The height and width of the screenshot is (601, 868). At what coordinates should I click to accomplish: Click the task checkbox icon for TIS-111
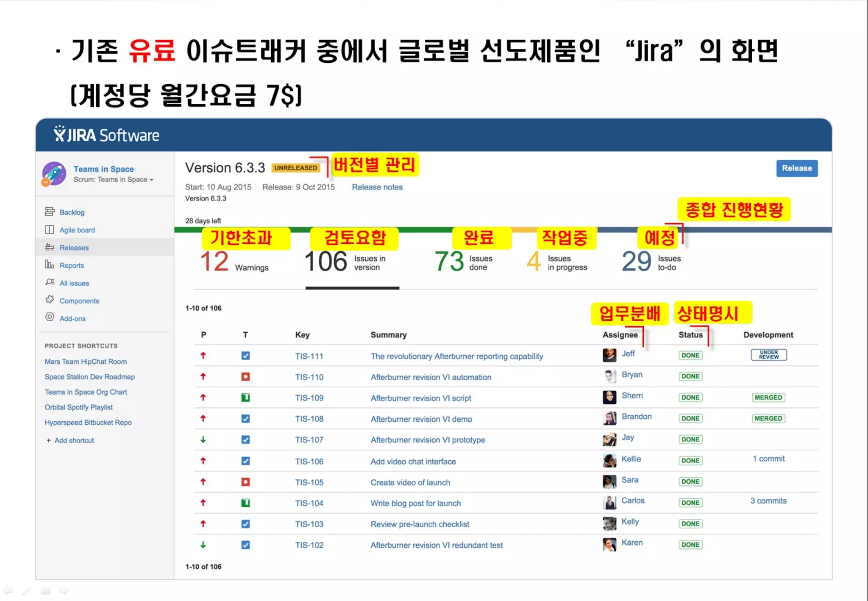(245, 356)
